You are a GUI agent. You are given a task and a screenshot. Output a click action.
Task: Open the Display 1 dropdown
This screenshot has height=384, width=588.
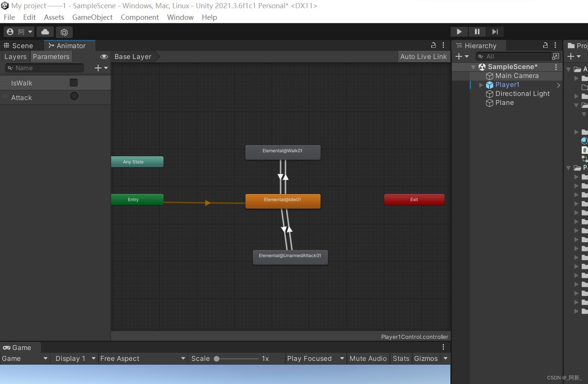[76, 358]
